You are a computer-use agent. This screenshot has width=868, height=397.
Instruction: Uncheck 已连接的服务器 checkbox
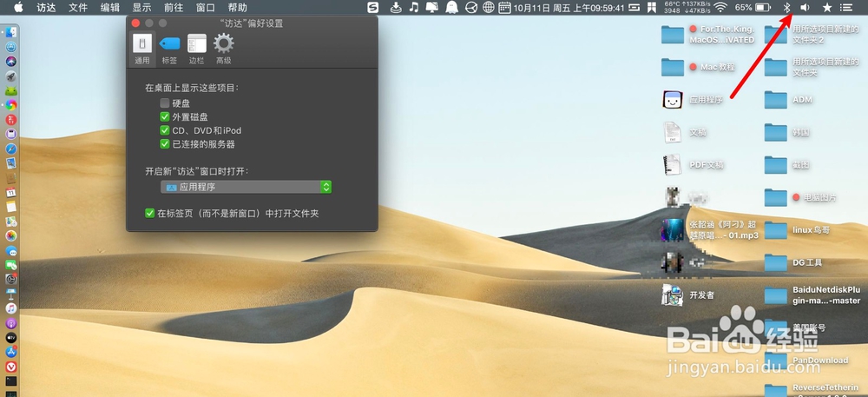coord(164,144)
